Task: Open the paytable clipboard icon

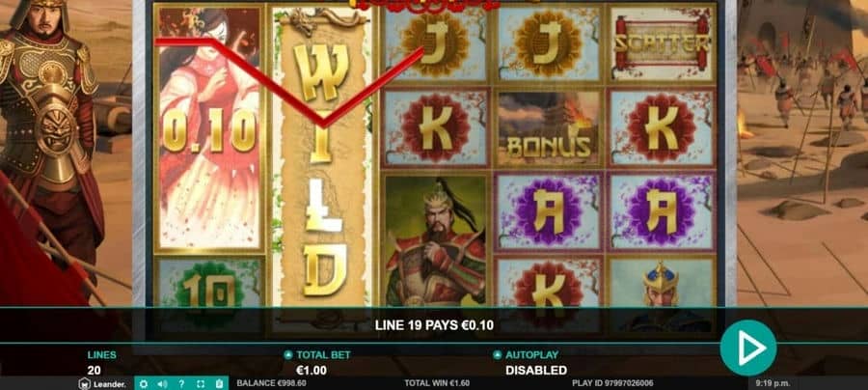Action: [219, 383]
